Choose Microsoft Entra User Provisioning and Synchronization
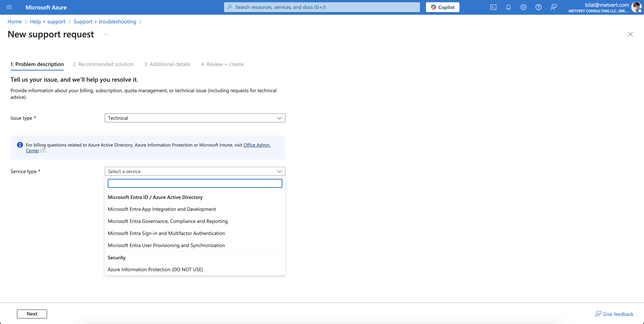This screenshot has width=644, height=324. click(x=166, y=245)
